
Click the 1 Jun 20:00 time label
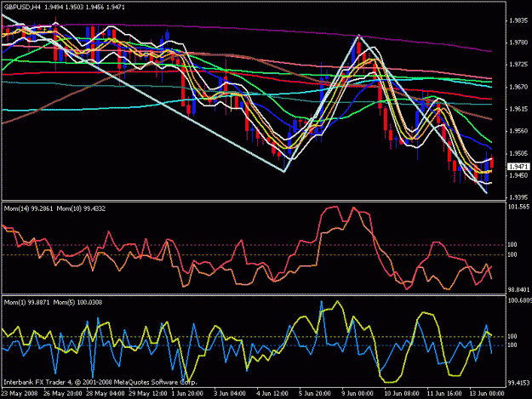click(x=187, y=394)
